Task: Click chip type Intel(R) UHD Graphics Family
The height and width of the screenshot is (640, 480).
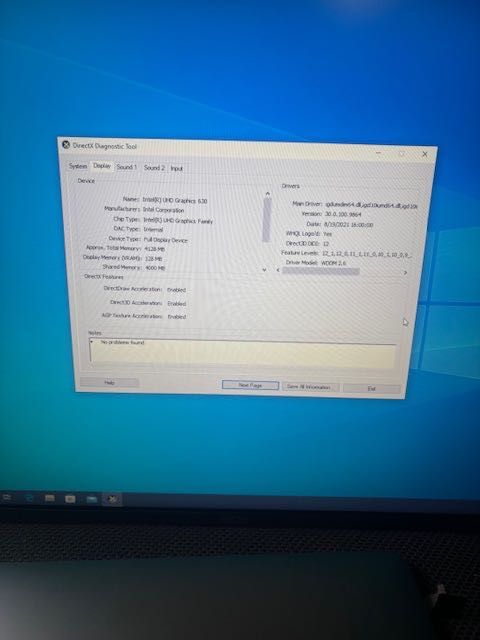Action: [x=178, y=220]
